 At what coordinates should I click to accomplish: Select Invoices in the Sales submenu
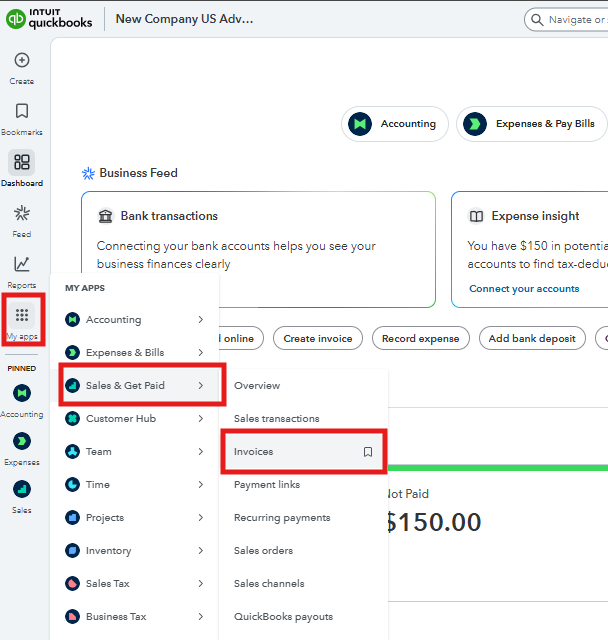[303, 451]
